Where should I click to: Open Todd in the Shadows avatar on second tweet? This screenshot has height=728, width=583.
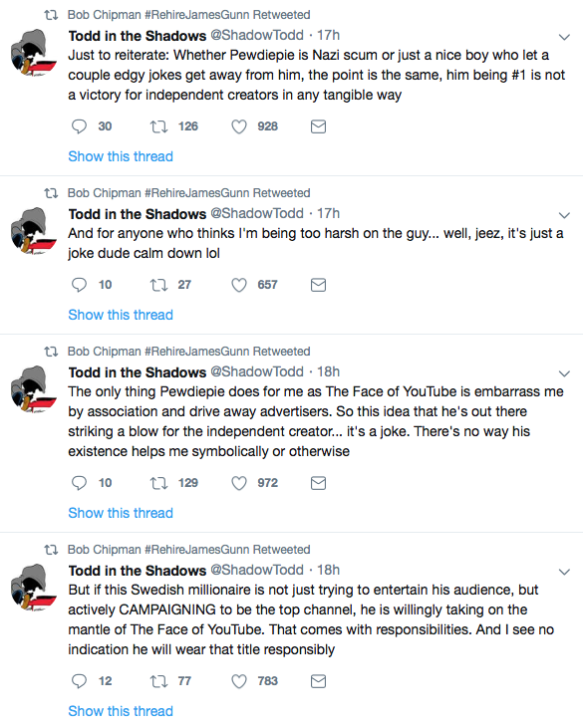click(34, 231)
